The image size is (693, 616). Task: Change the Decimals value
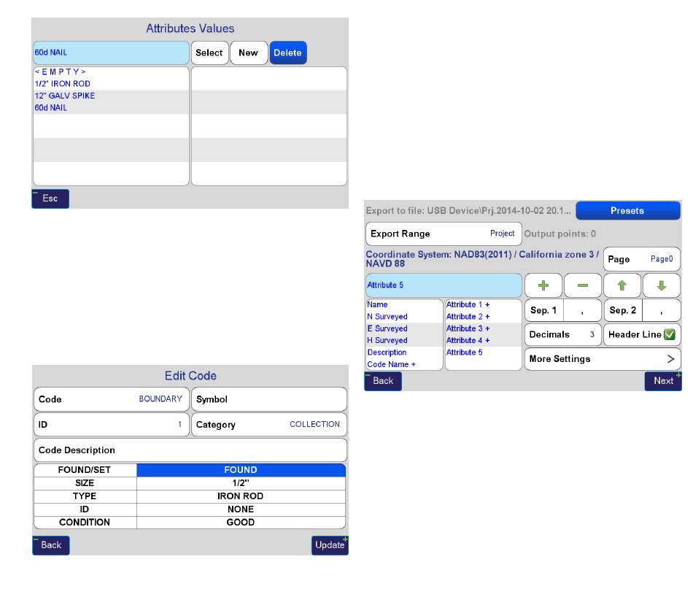coord(562,334)
